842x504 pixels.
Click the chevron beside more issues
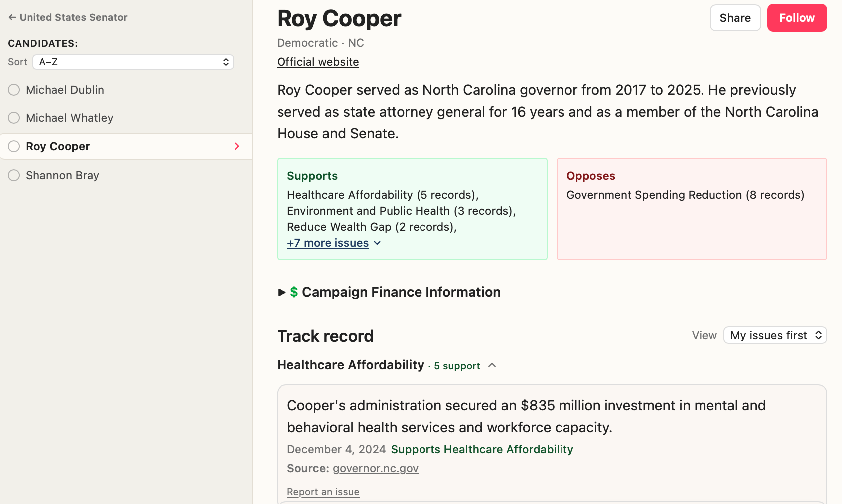[x=377, y=243]
